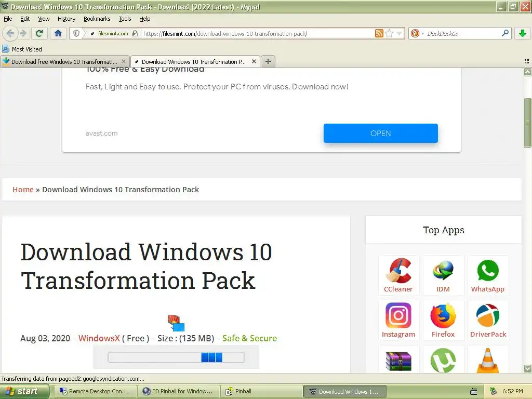This screenshot has height=399, width=532.
Task: Click the Windows 10 Transformation Pack app icon
Action: click(x=176, y=323)
